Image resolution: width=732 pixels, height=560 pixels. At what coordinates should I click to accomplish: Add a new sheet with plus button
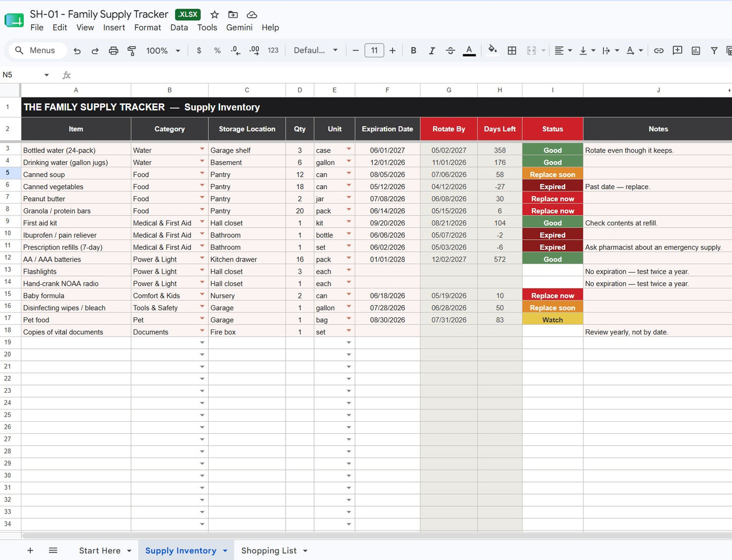point(30,551)
